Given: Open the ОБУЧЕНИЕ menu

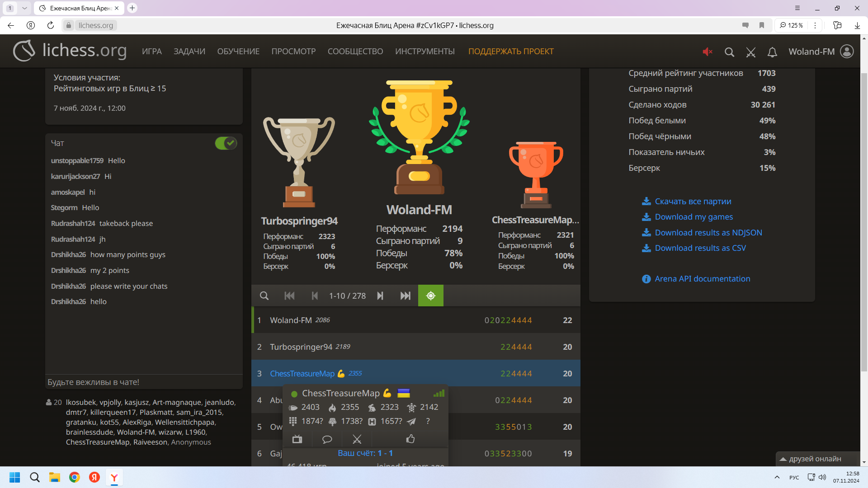Looking at the screenshot, I should [x=238, y=52].
